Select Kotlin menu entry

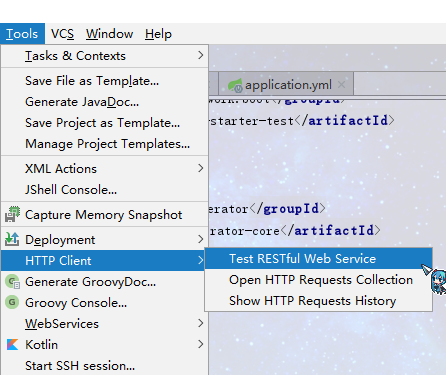click(x=105, y=345)
